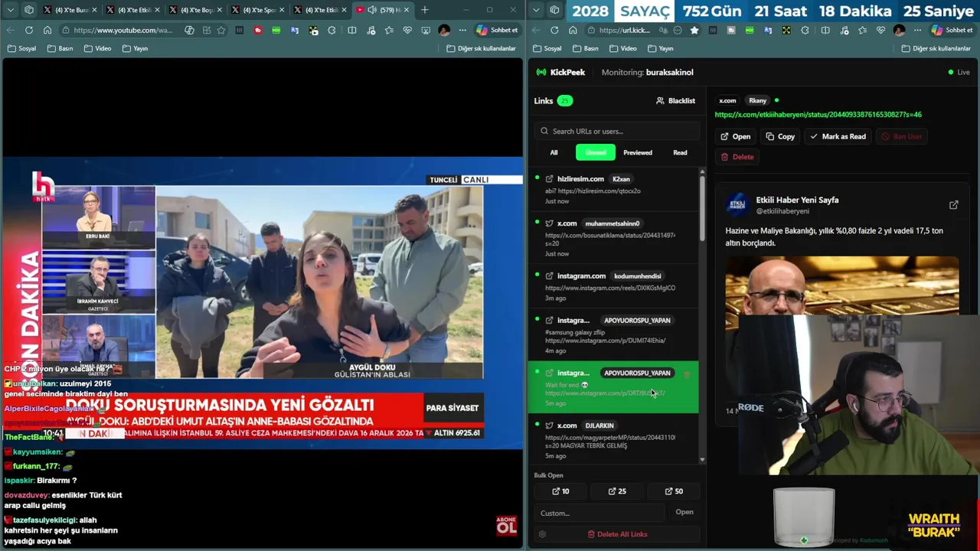Open a new tab in the left browser
The image size is (980, 551).
[425, 10]
